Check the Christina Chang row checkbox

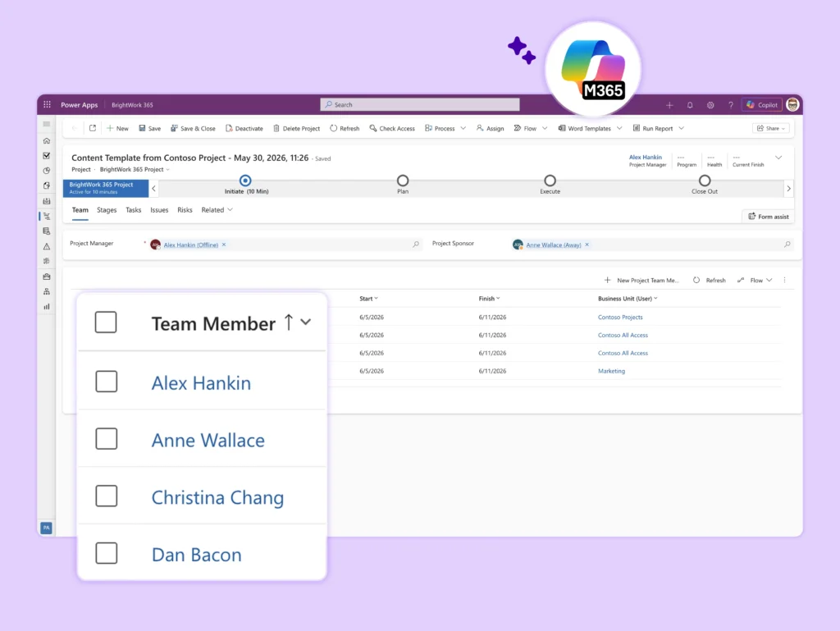click(106, 496)
